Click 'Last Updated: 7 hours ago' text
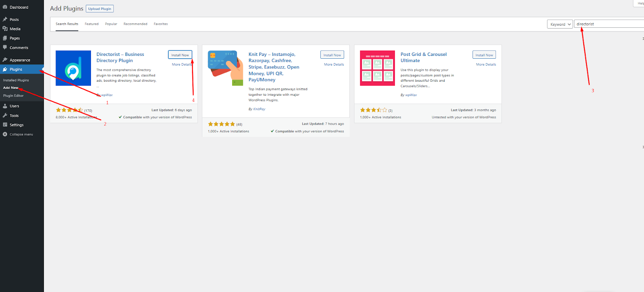This screenshot has height=292, width=644. 323,124
